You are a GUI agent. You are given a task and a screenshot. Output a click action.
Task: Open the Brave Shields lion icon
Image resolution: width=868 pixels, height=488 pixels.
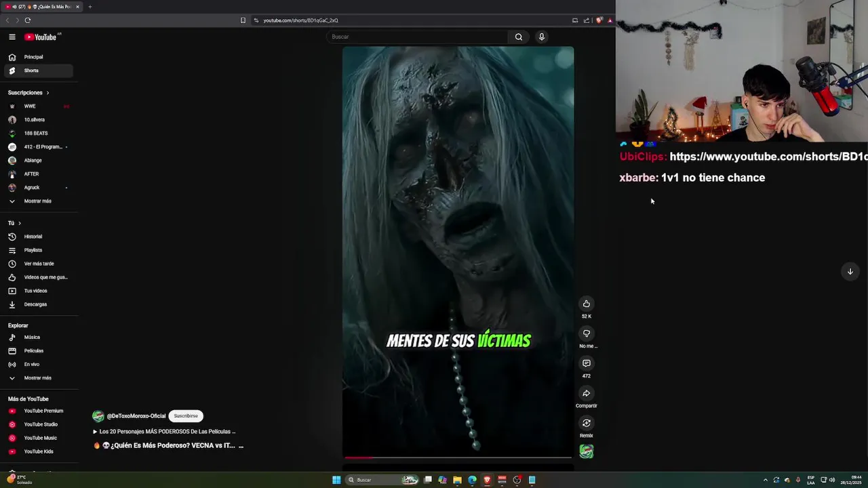599,20
